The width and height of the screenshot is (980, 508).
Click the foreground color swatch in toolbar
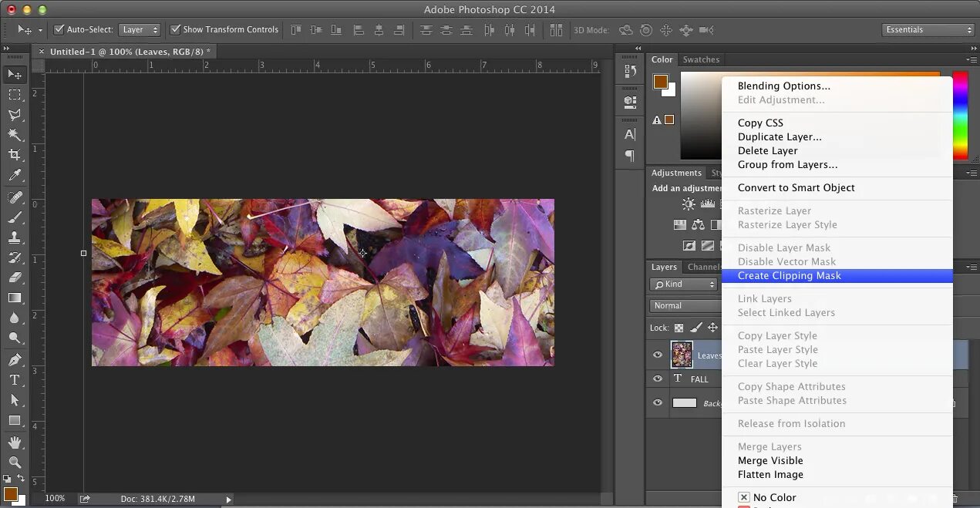tap(10, 493)
